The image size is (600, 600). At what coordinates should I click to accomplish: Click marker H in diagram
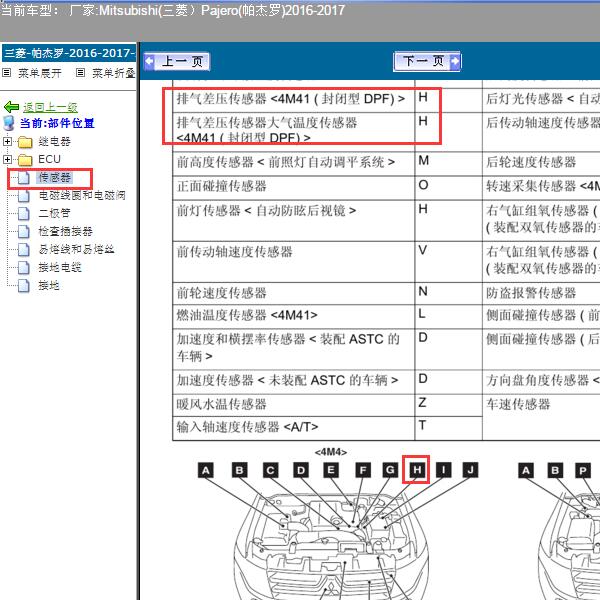(417, 470)
